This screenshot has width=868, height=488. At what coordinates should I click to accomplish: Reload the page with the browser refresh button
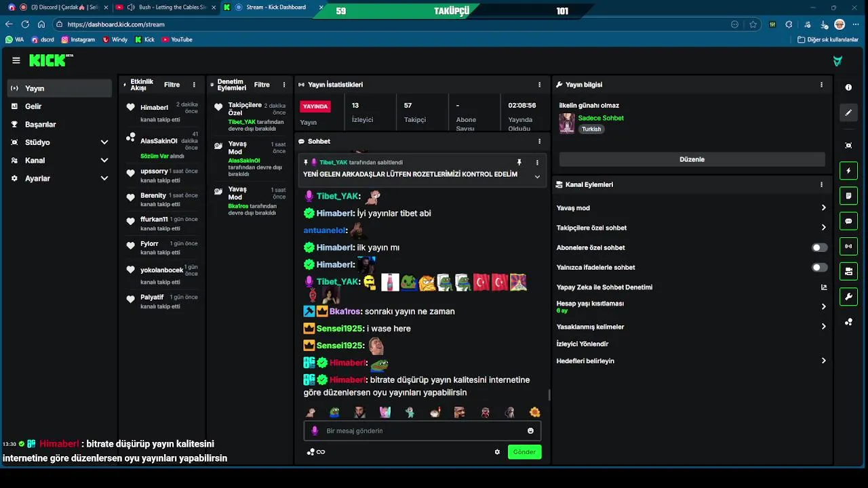[25, 24]
